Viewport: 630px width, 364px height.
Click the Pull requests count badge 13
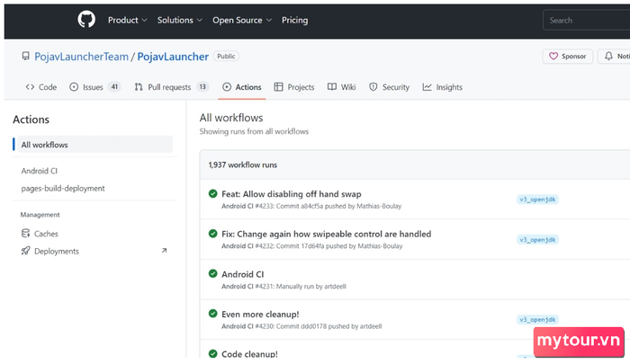[202, 86]
